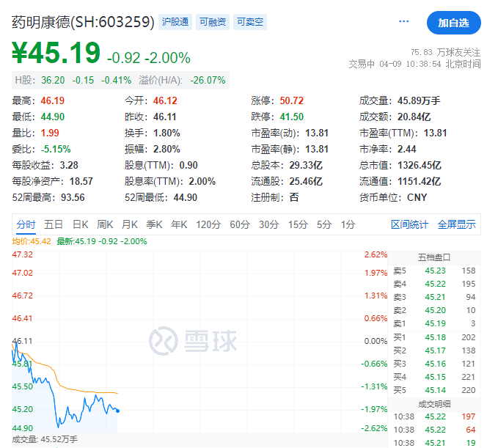498x448 pixels.
Task: Switch to the 年K chart tab
Action: (179, 225)
